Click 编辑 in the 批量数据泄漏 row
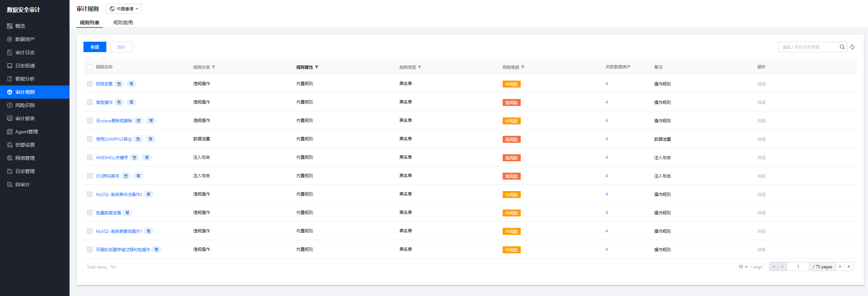The height and width of the screenshot is (296, 868). (x=761, y=213)
